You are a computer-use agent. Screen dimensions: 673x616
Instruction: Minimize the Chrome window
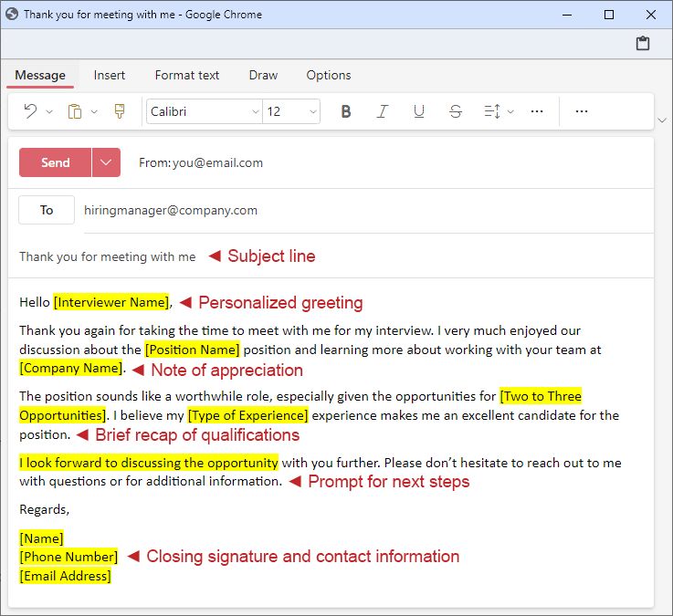click(567, 15)
